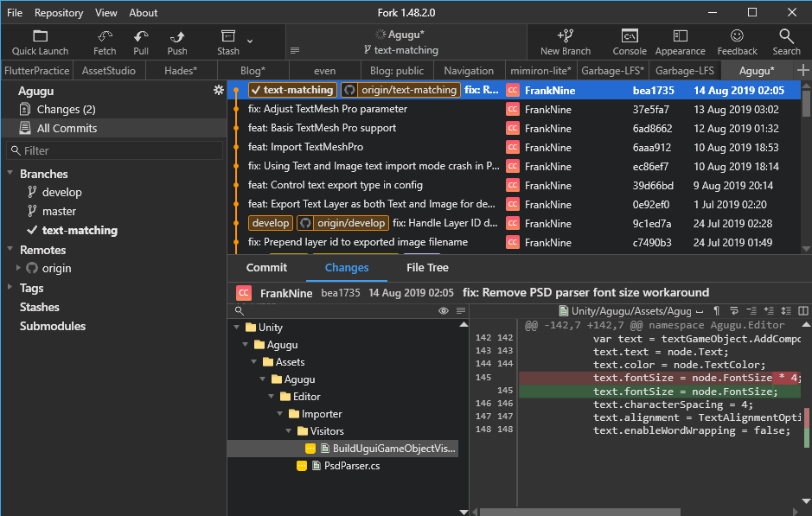Open the File Tree tab

tap(427, 268)
